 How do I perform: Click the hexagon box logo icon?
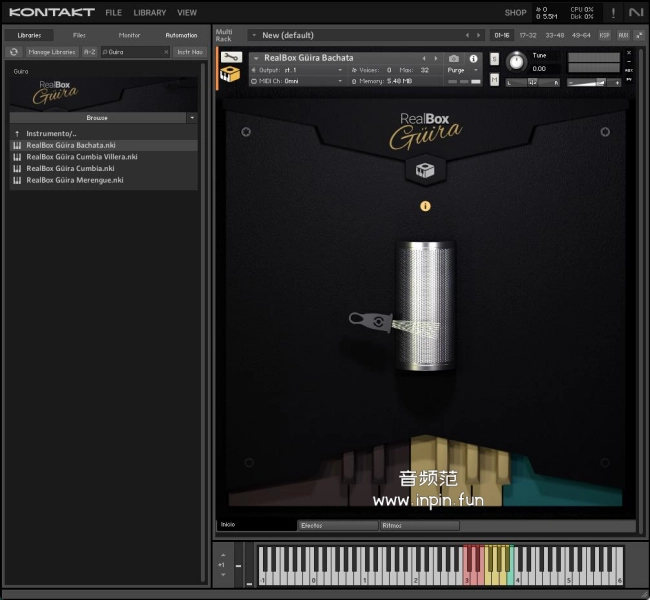pyautogui.click(x=425, y=172)
